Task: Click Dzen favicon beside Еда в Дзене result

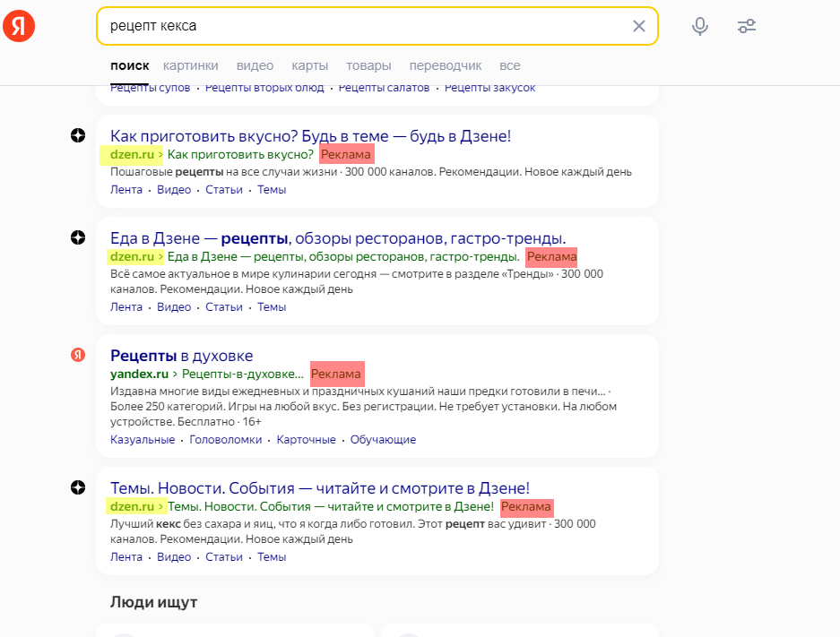Action: (78, 237)
